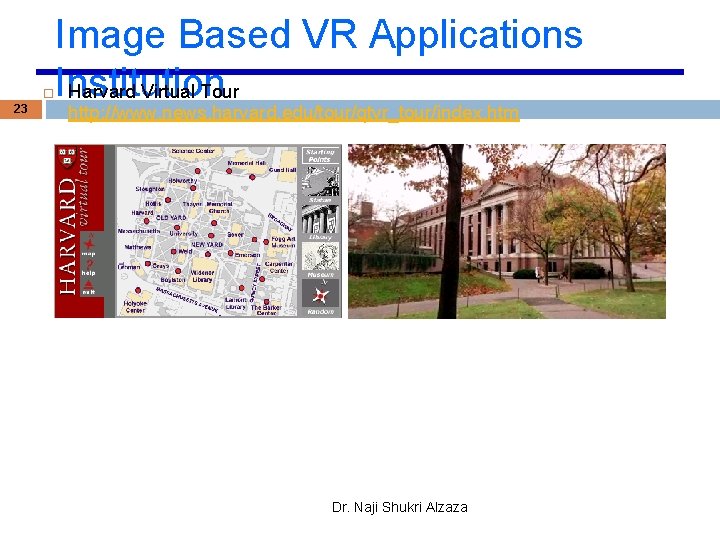Click the red hotspot below Memorial Church
The width and height of the screenshot is (720, 540).
214,223
